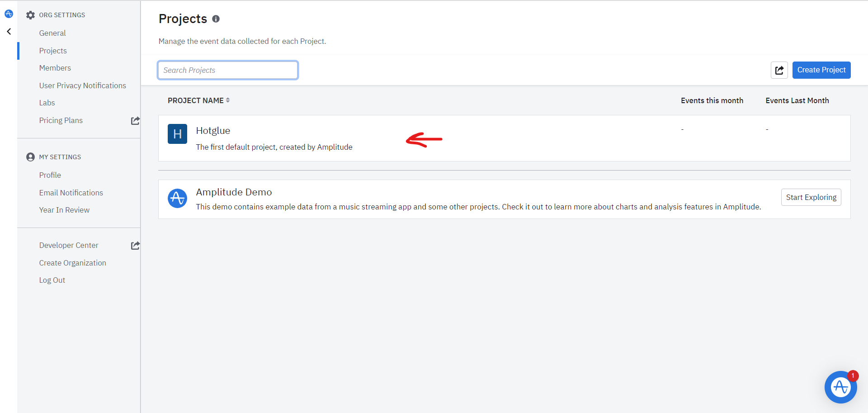Click the Events Last Month column header

pyautogui.click(x=797, y=100)
